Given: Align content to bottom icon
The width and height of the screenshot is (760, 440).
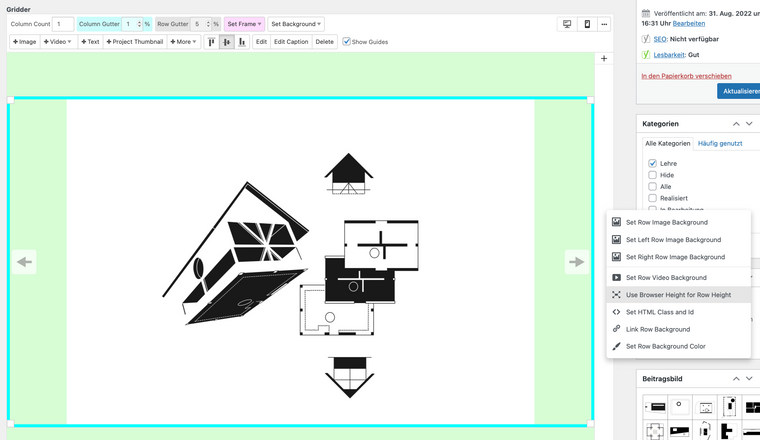Looking at the screenshot, I should (242, 42).
